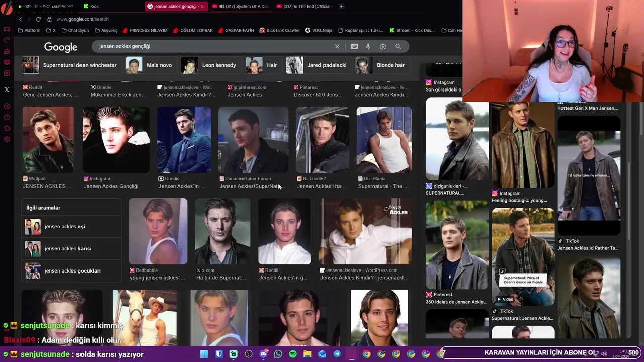Open DonanımHaber Forum Jensen Ackles image
The width and height of the screenshot is (644, 362).
tap(253, 140)
